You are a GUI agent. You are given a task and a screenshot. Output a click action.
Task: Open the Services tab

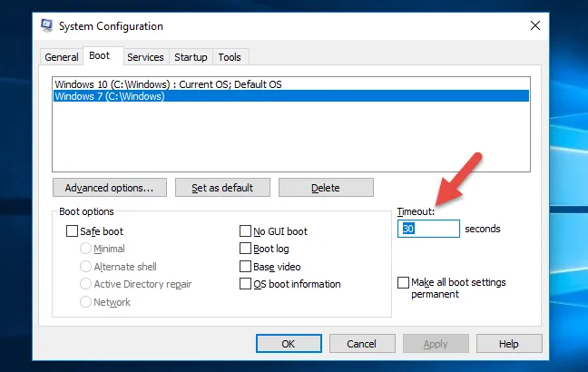[145, 57]
